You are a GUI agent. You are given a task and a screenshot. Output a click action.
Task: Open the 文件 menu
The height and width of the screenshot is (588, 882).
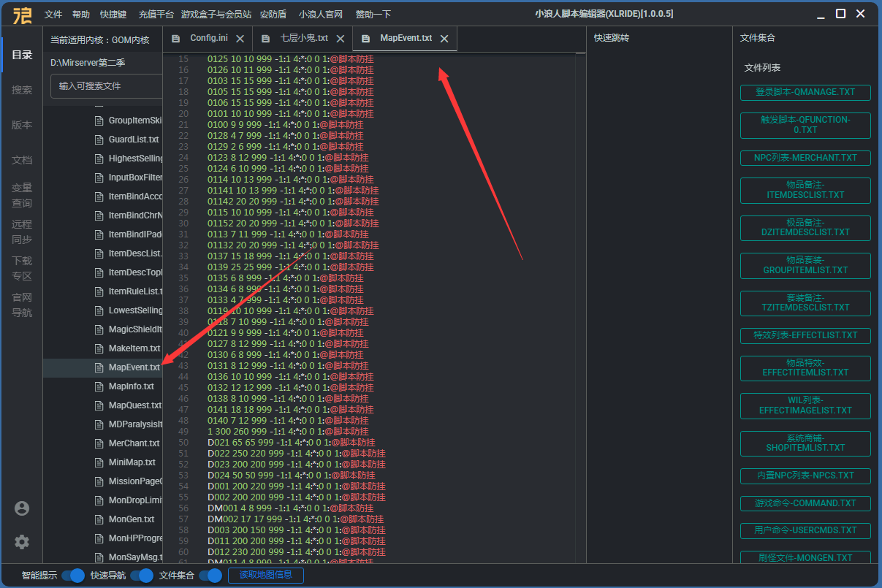pyautogui.click(x=53, y=15)
